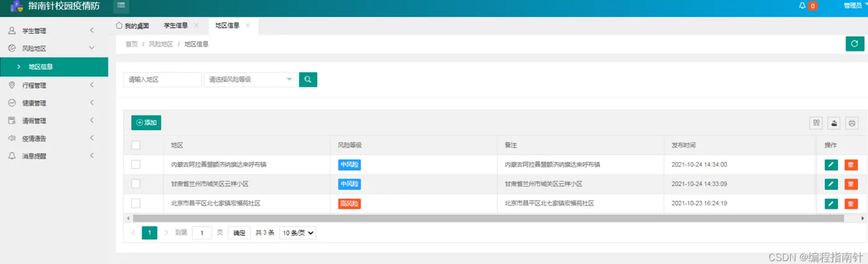The image size is (868, 264).
Task: Expand the 请假管理 menu
Action: click(91, 121)
